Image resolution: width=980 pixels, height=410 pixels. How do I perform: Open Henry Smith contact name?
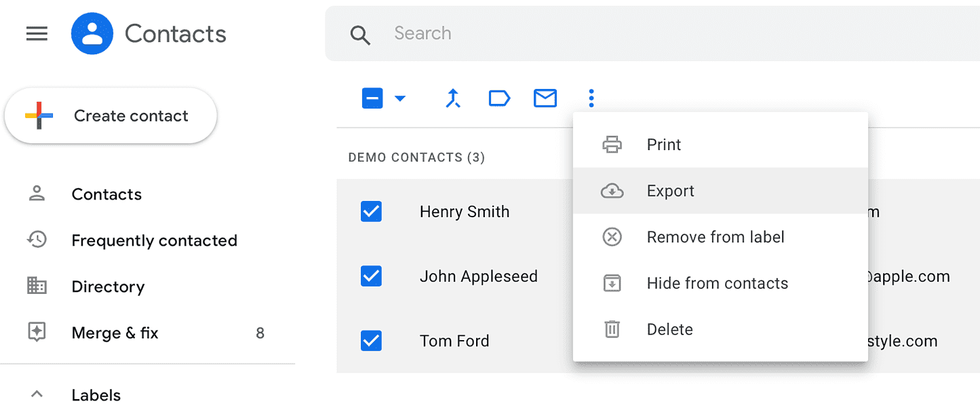tap(465, 212)
